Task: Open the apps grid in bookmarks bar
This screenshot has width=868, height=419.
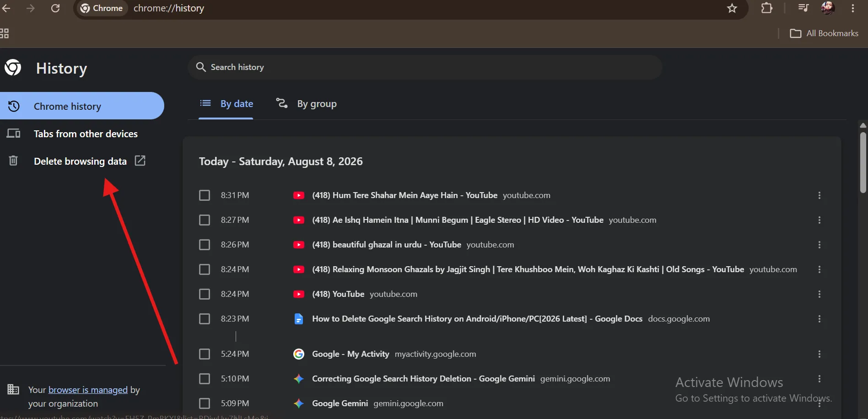Action: 4,33
